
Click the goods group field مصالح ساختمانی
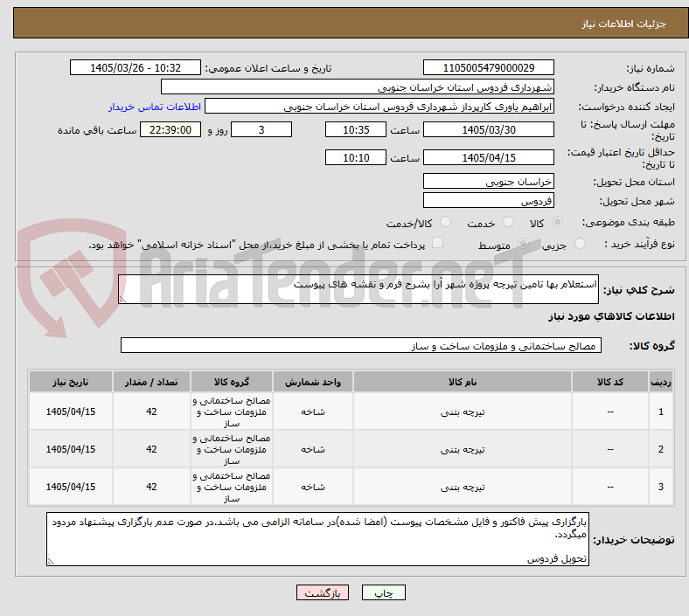[361, 345]
